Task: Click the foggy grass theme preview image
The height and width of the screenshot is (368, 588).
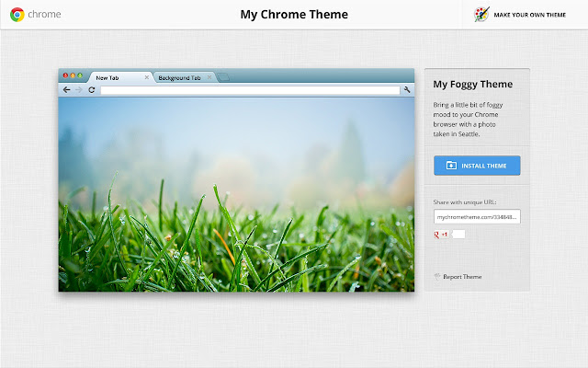Action: click(x=236, y=194)
